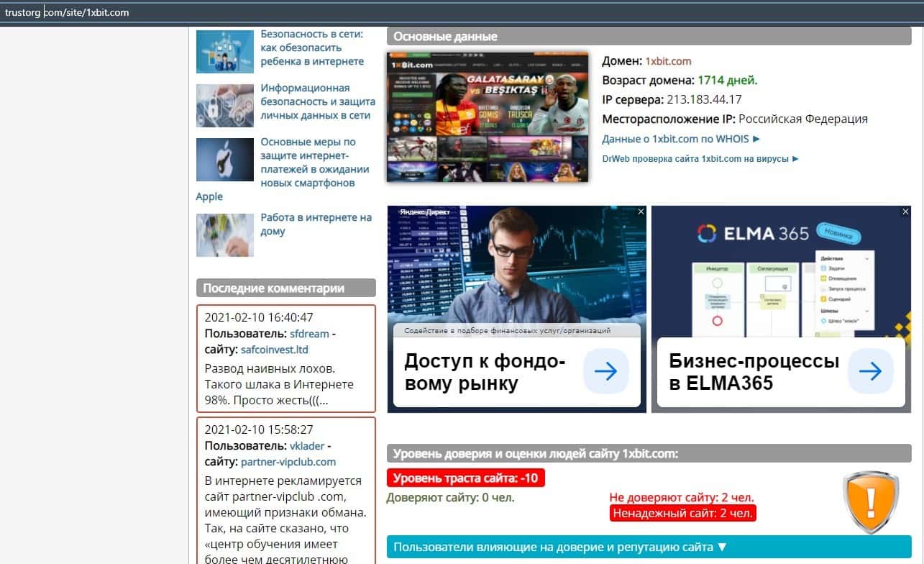Click 'Не доверяют сайту: 2 чел.' text
924x564 pixels.
[x=682, y=497]
